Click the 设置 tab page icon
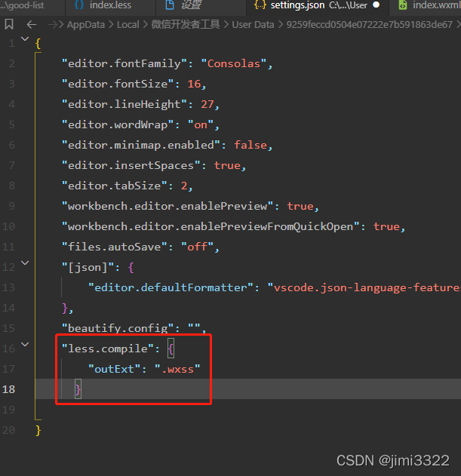 [170, 5]
